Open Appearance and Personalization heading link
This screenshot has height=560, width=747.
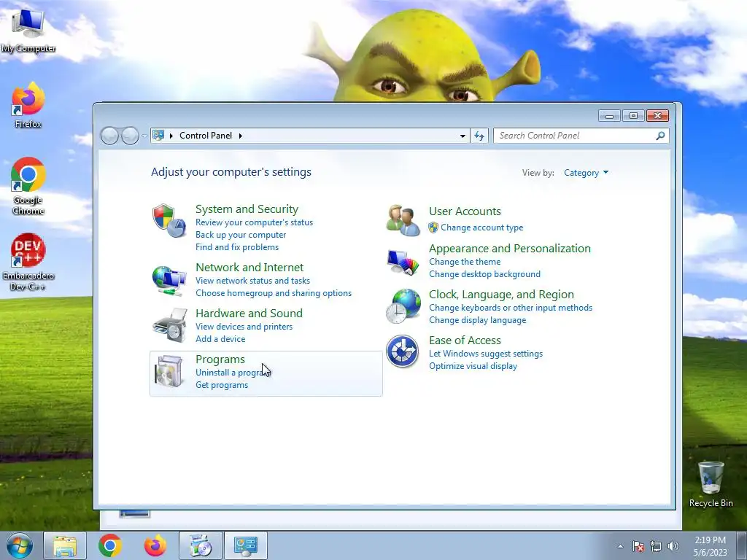(509, 248)
